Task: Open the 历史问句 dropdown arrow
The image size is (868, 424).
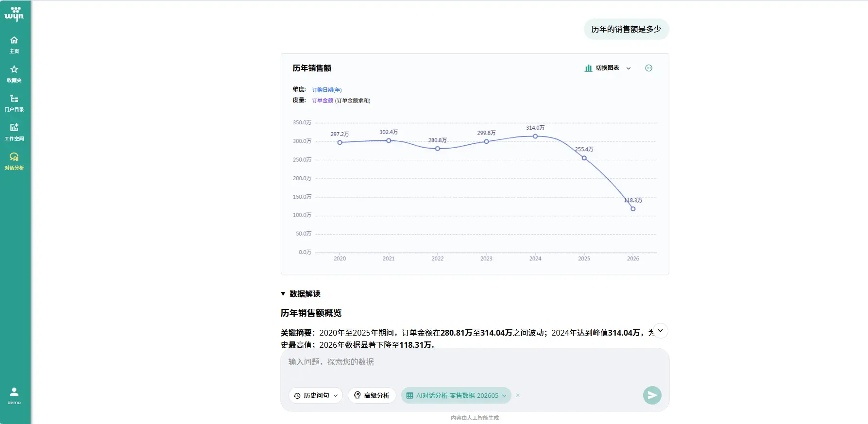Action: coord(336,396)
